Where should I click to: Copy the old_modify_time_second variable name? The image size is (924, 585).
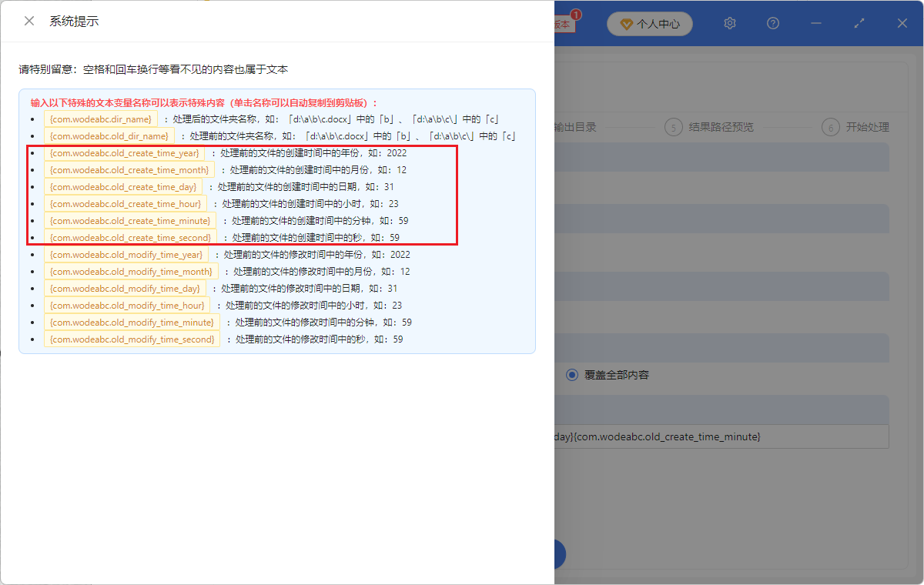[x=132, y=339]
